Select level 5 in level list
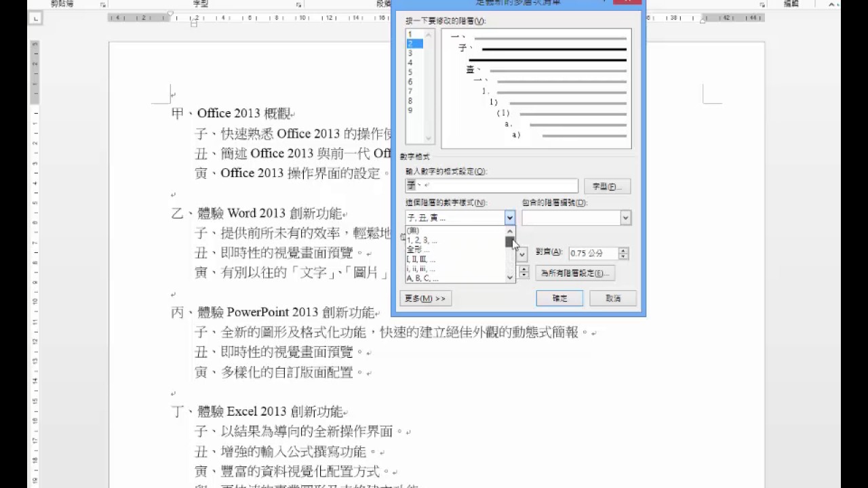This screenshot has width=868, height=488. tap(414, 72)
